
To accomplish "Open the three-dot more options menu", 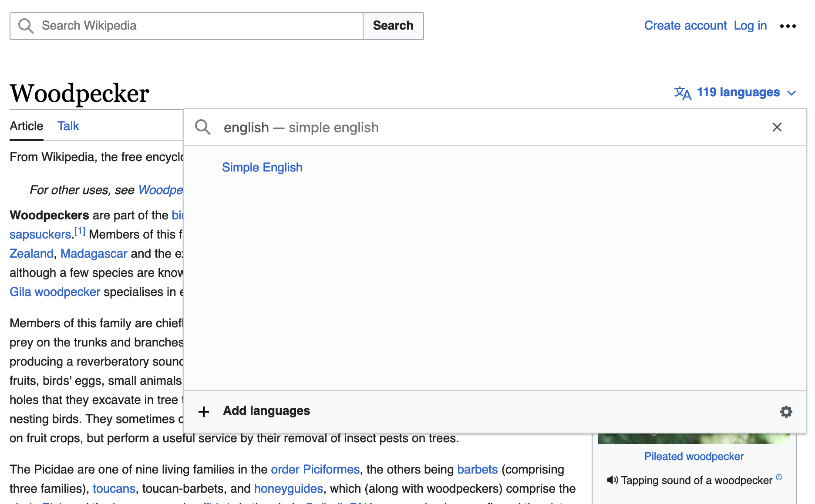I will [788, 26].
